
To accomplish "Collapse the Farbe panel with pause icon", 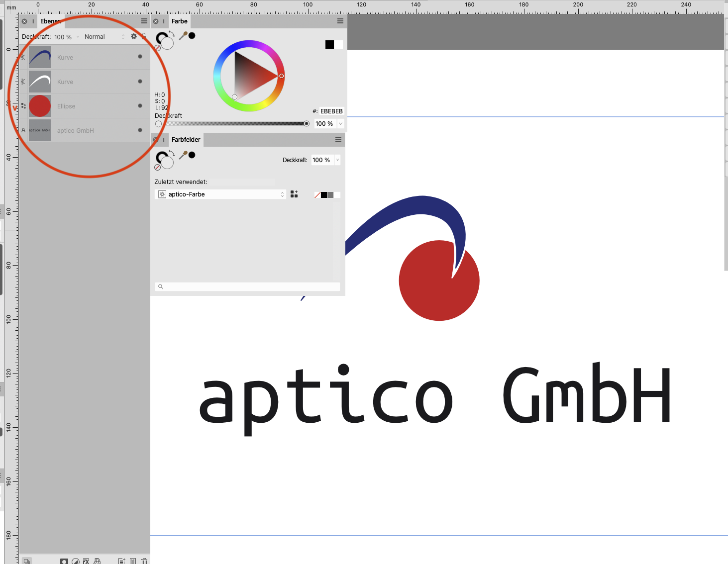I will [x=164, y=21].
